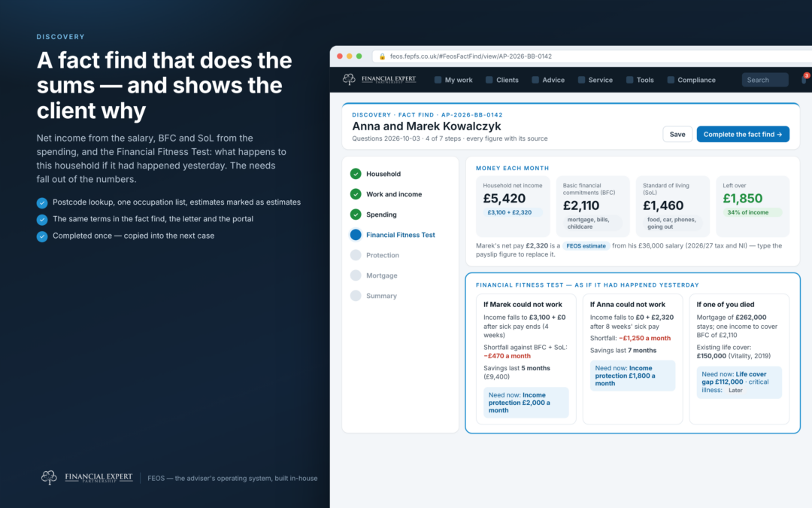
Task: Click the If one of you died heading
Action: tap(725, 305)
